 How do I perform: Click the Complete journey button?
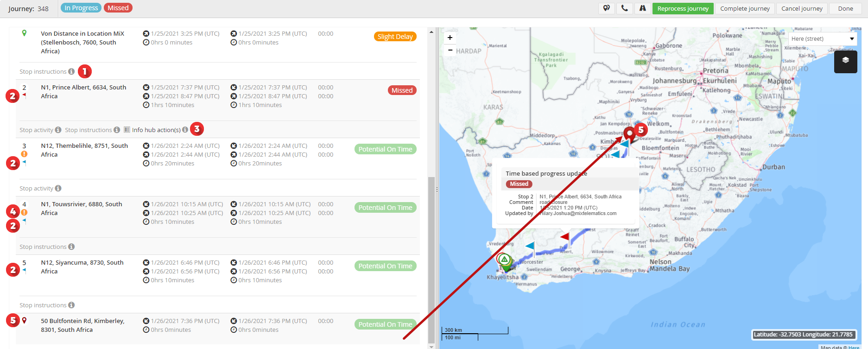point(745,8)
